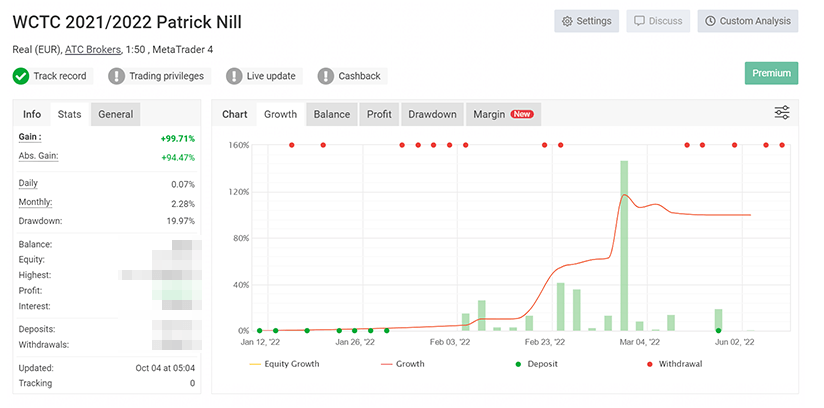The height and width of the screenshot is (408, 824).
Task: Click the green Track record checkmark icon
Action: pyautogui.click(x=21, y=76)
